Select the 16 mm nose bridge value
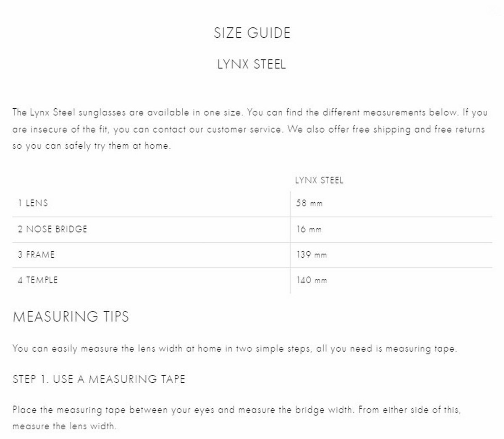 309,229
